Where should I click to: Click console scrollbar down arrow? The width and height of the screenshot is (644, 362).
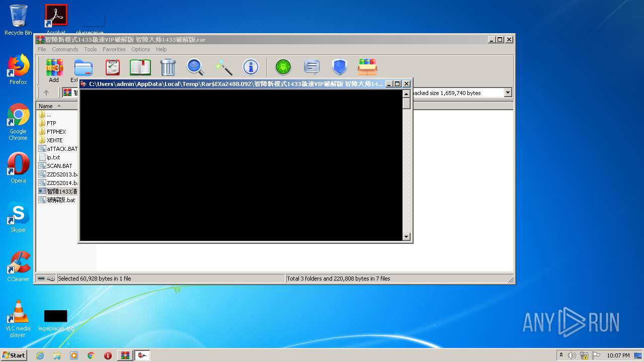[x=407, y=237]
